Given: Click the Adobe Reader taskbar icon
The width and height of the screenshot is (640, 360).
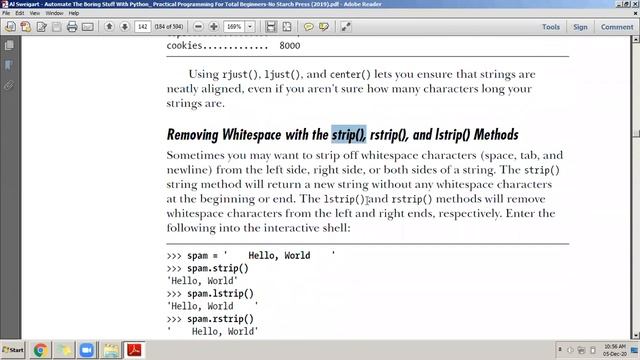Looking at the screenshot, I should (134, 350).
